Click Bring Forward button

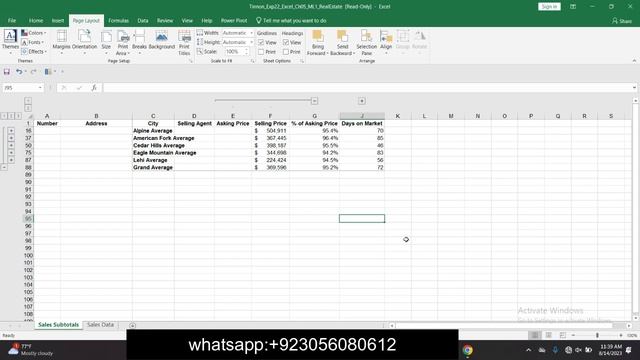[317, 42]
